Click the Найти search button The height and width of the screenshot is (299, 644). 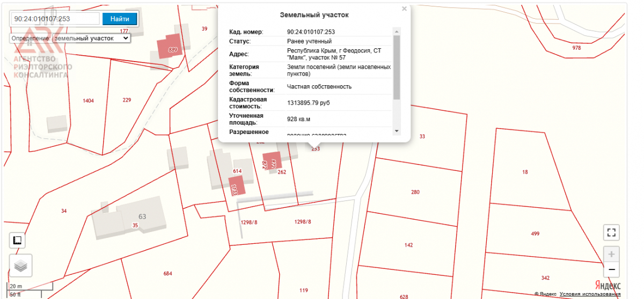pyautogui.click(x=120, y=19)
